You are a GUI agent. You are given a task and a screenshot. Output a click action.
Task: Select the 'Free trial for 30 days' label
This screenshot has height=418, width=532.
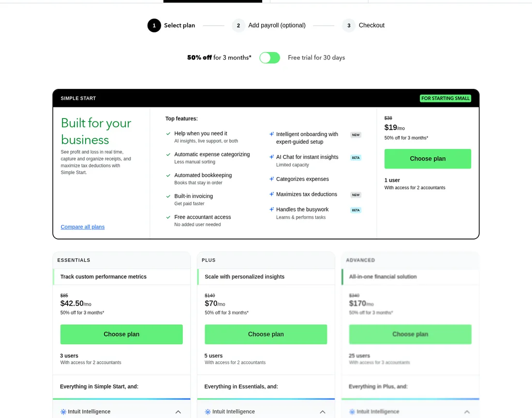316,58
